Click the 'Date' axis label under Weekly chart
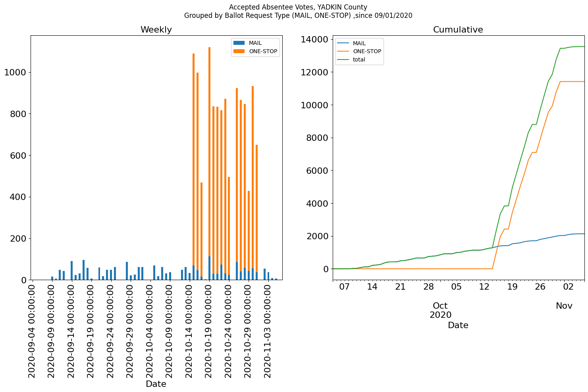Viewport: 588px width, 392px height. (x=156, y=384)
